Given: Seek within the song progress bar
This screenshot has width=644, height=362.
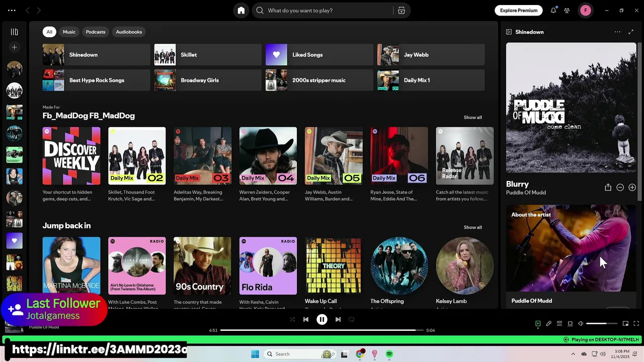Looking at the screenshot, I should (321, 330).
